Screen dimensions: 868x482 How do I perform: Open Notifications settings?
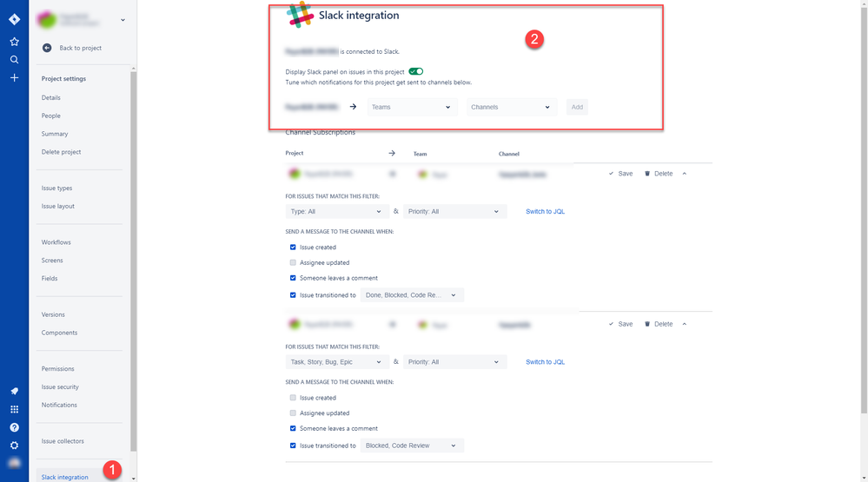59,405
